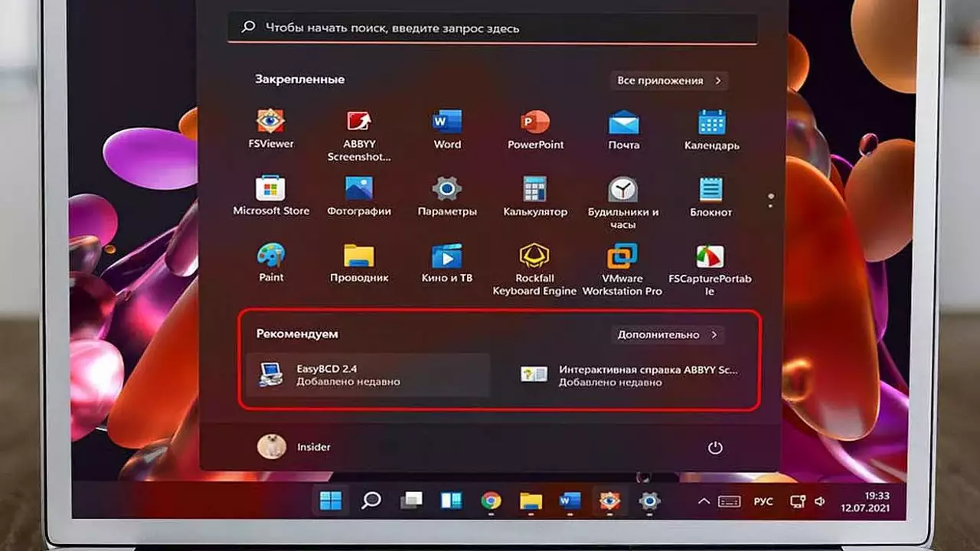
Task: Launch the Калькулятор calculator app
Action: point(535,196)
